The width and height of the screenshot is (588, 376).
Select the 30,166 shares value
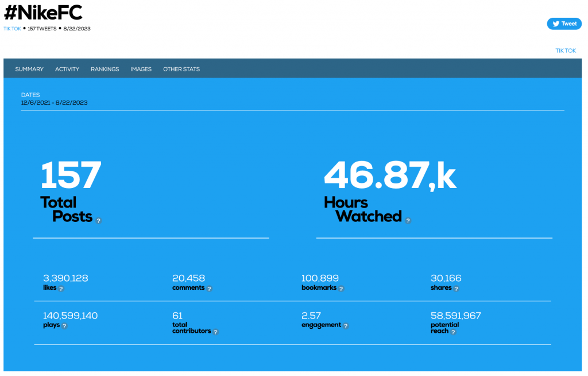[x=446, y=278]
